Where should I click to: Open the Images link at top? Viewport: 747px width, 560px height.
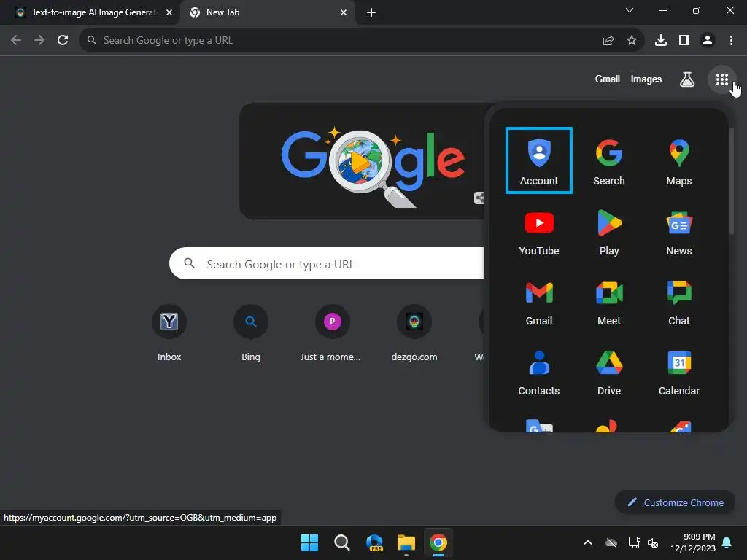click(646, 79)
